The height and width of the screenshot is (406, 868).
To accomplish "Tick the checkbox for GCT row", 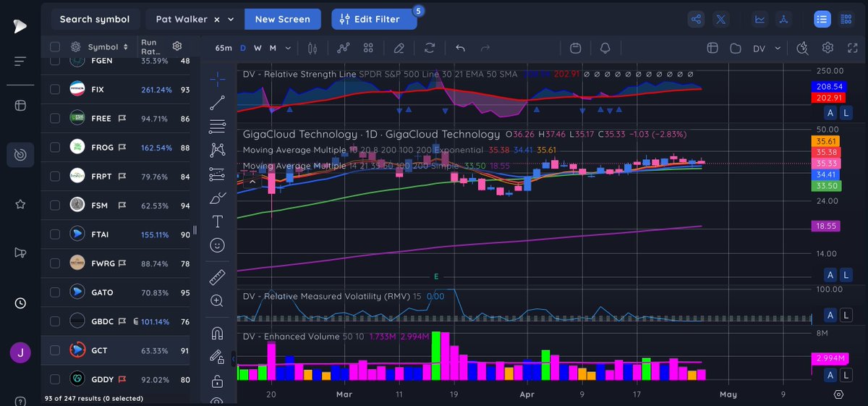I will click(x=55, y=350).
